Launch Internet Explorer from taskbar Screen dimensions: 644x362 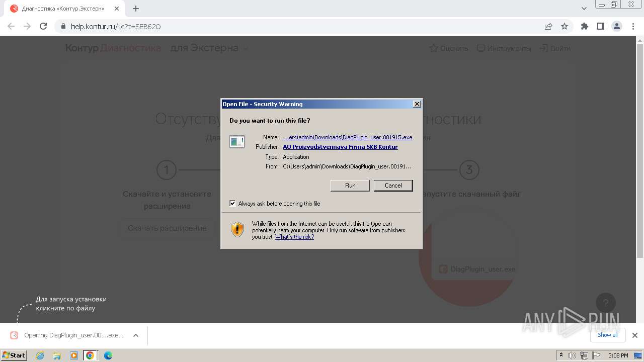tap(40, 355)
